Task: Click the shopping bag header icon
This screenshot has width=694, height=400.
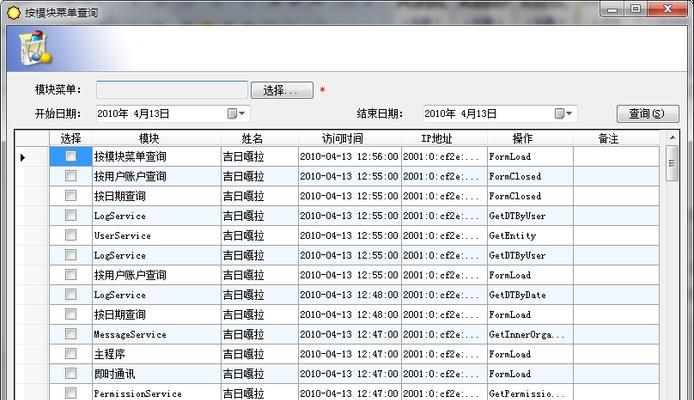Action: tap(35, 47)
